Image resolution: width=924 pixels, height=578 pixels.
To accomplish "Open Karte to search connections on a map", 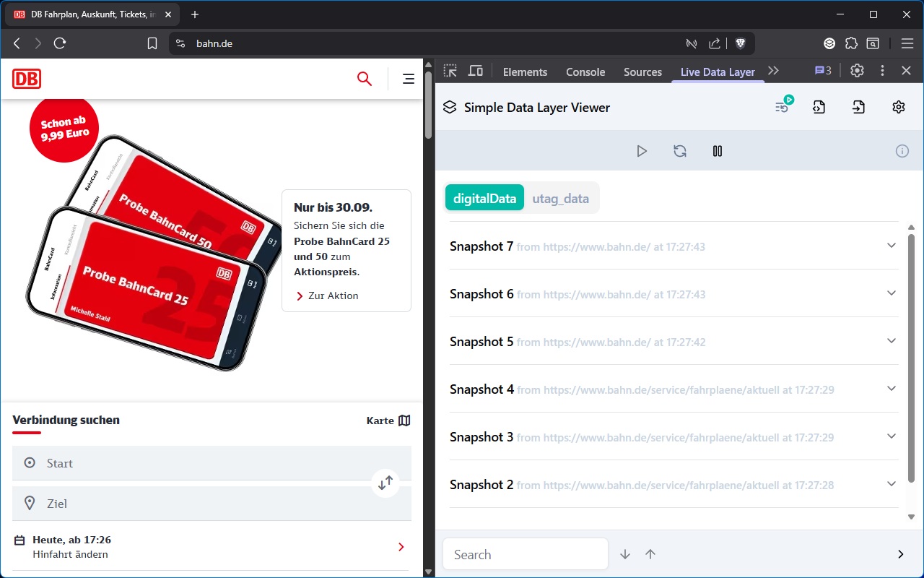I will [388, 420].
